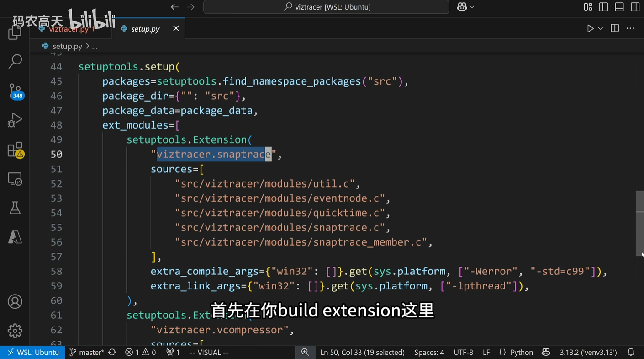Click "viztracer.vcompressor" string

tap(220, 330)
